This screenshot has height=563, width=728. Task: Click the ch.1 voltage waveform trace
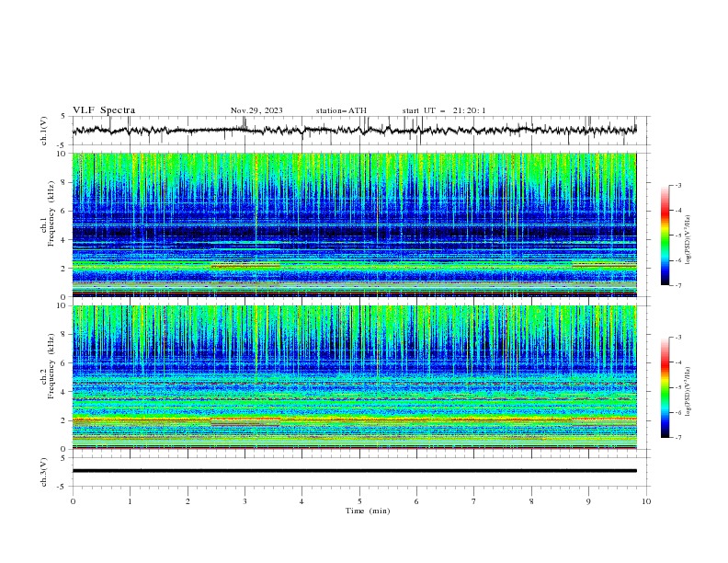pos(354,130)
